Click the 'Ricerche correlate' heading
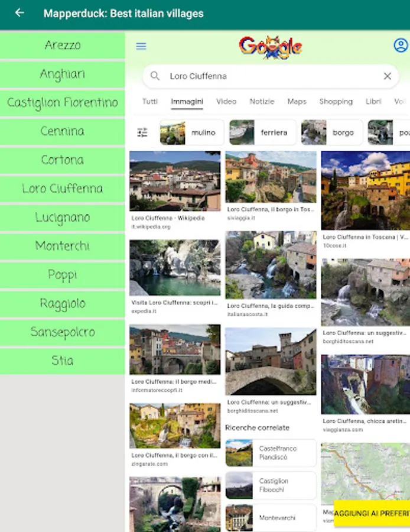Image resolution: width=410 pixels, height=532 pixels. pos(258,428)
